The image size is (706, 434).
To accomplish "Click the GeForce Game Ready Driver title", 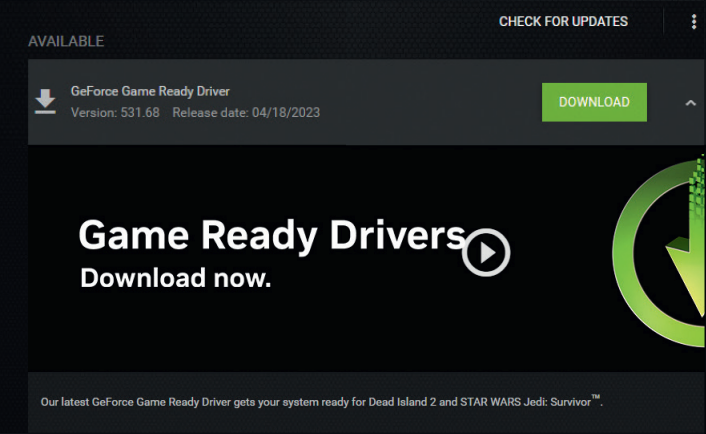I will coord(150,91).
